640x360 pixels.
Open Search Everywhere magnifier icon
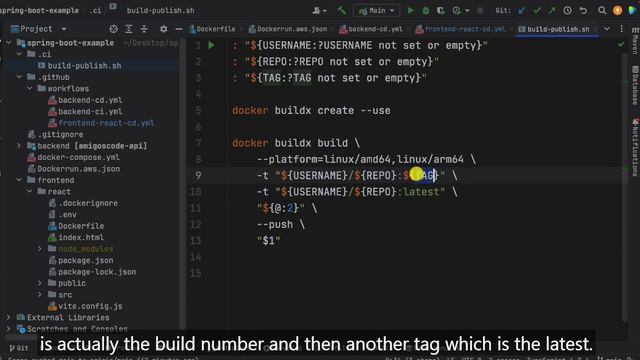[x=602, y=11]
